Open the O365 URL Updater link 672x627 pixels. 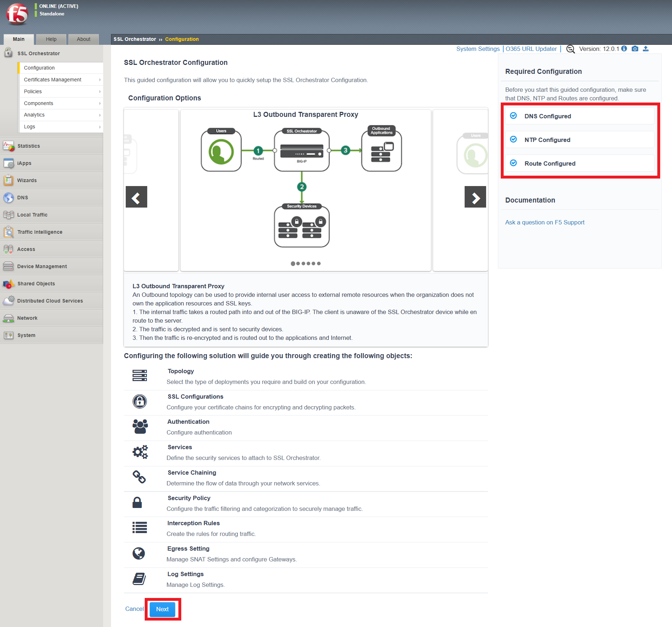coord(531,49)
